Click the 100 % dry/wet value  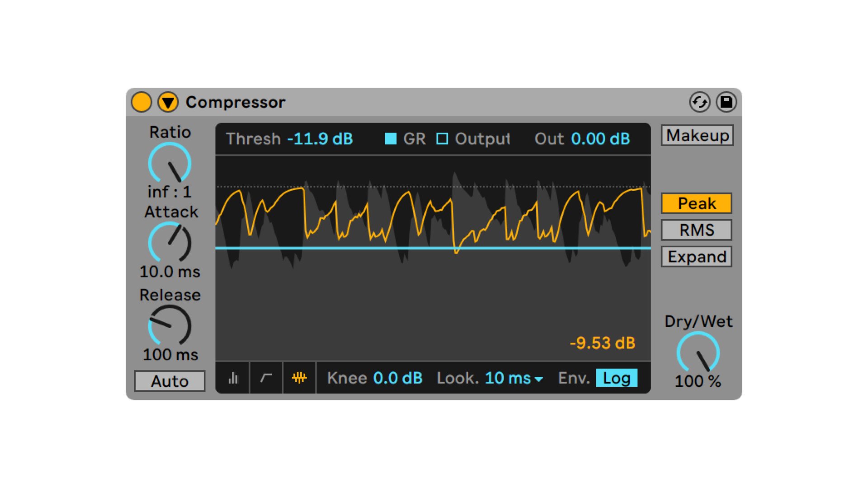click(x=698, y=381)
